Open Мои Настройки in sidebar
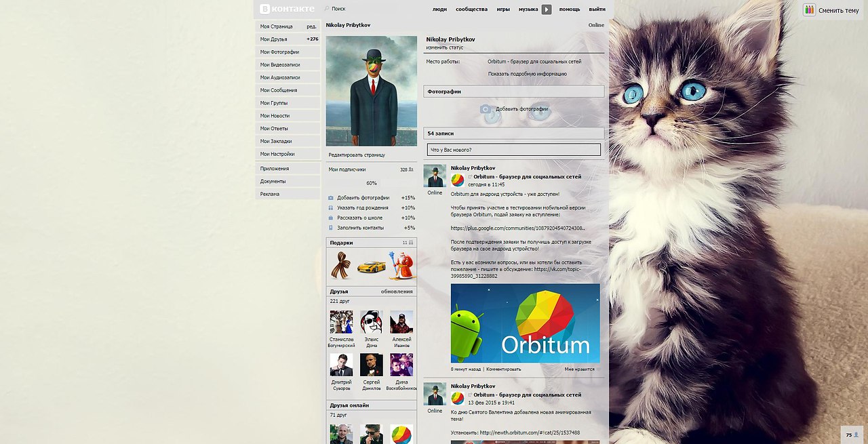This screenshot has width=868, height=444. [288, 154]
